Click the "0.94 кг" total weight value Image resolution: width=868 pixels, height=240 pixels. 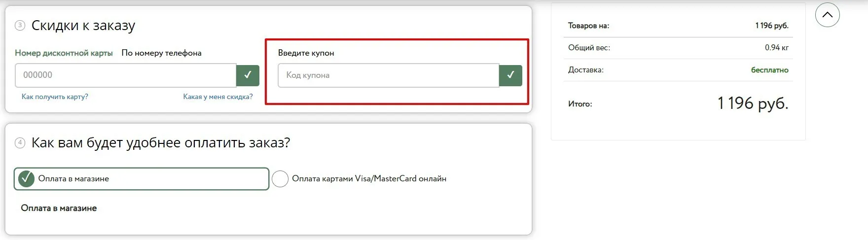[x=776, y=48]
